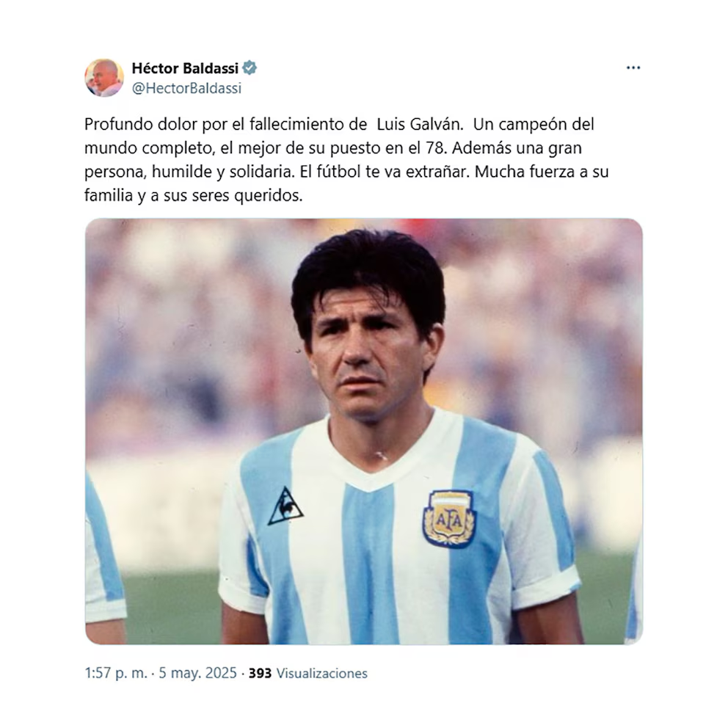Click the 1:57 p. m. timestamp
This screenshot has height=728, width=728.
[116, 673]
